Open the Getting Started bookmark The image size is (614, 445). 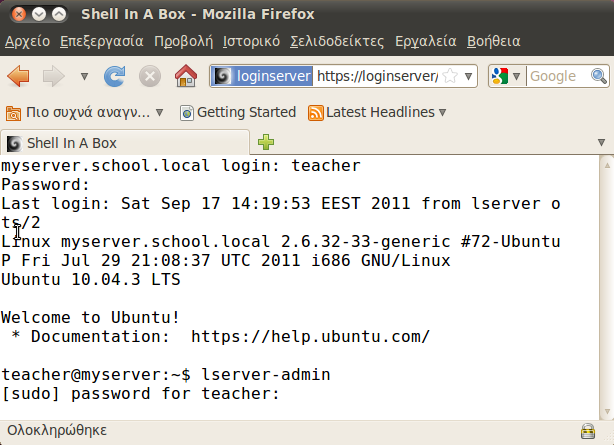pyautogui.click(x=238, y=112)
